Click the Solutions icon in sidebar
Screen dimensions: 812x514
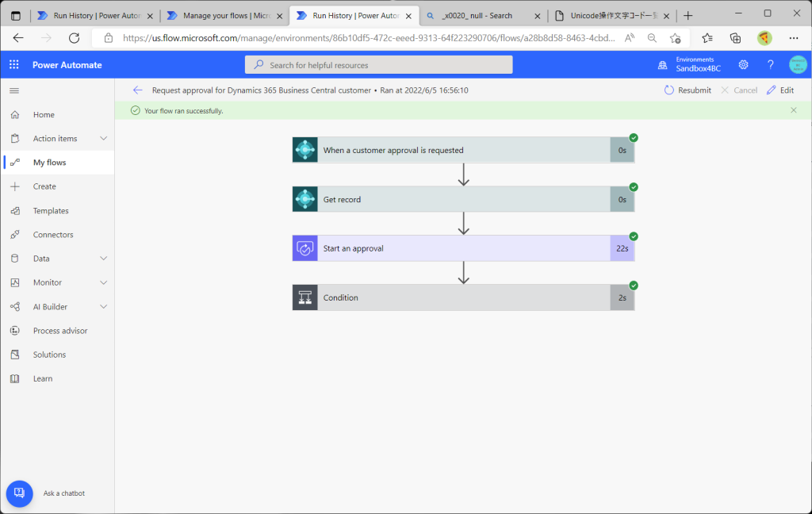click(15, 355)
